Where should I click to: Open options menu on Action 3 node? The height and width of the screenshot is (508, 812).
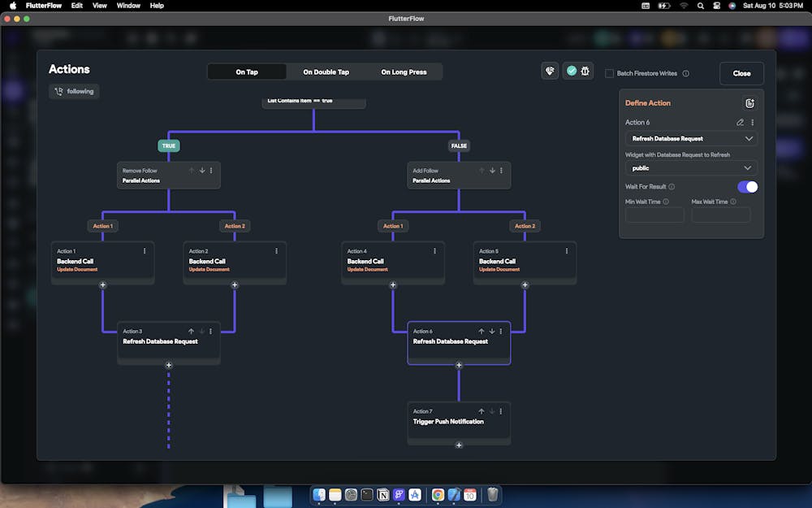tap(211, 332)
